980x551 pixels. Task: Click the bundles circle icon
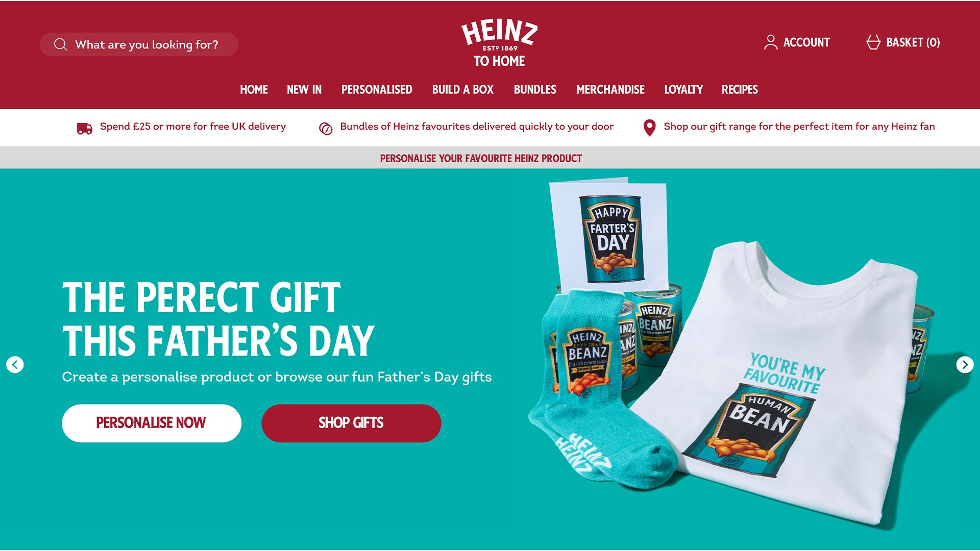point(326,129)
